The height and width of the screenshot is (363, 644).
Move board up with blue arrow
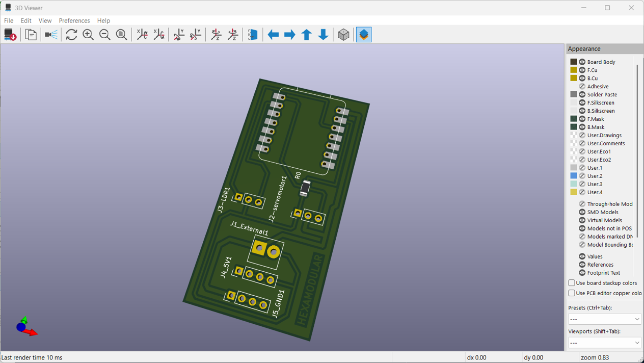tap(307, 35)
